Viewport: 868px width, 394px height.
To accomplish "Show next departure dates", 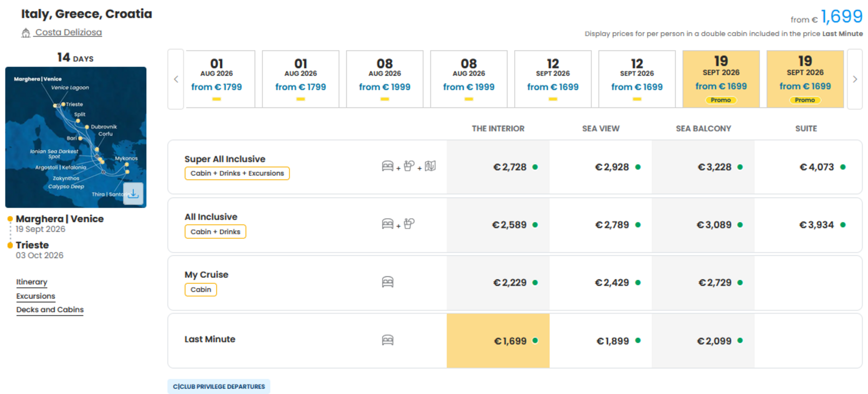I will coord(855,79).
